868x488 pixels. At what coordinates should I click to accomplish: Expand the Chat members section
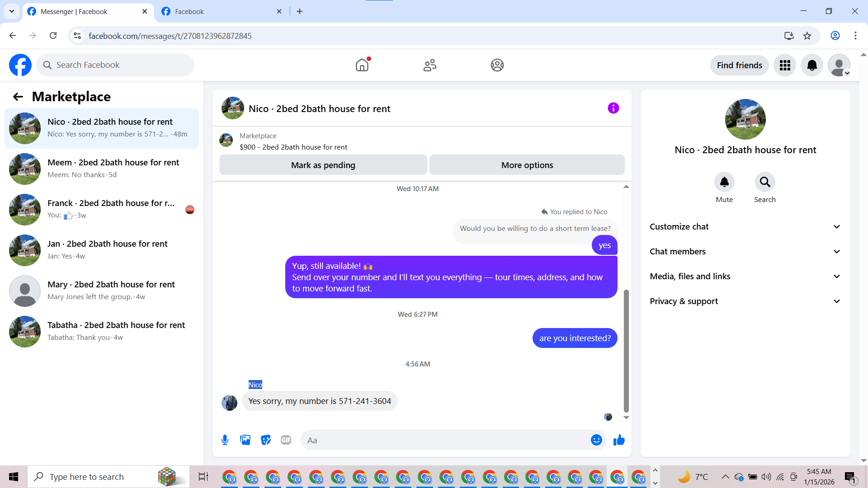(x=745, y=252)
